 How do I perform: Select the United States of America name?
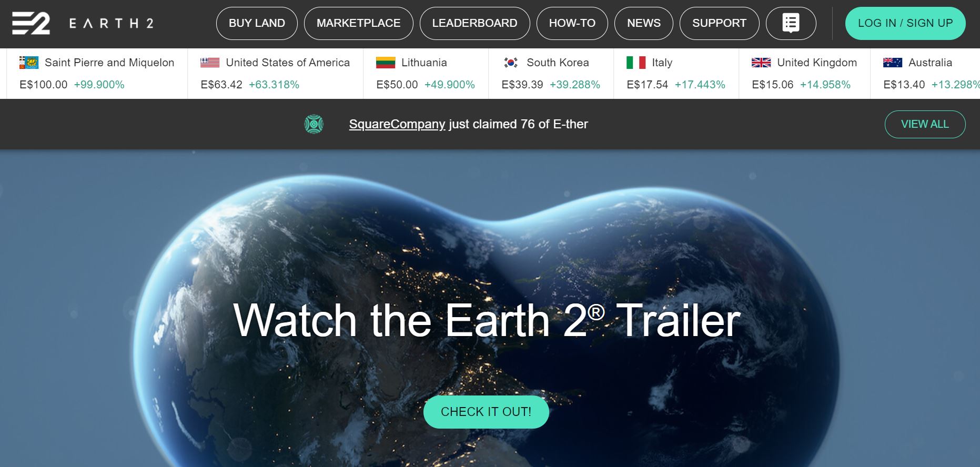click(x=288, y=63)
